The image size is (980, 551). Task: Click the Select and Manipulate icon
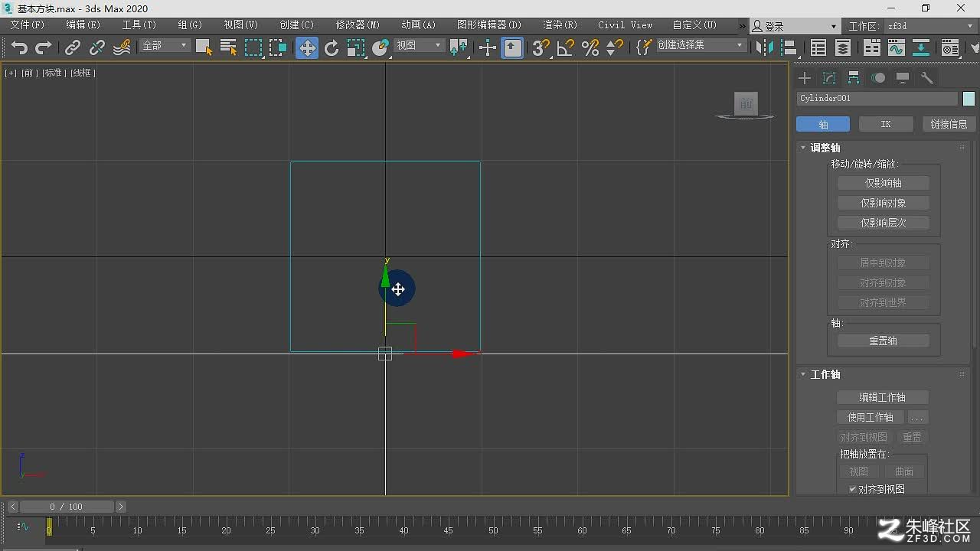coord(488,48)
